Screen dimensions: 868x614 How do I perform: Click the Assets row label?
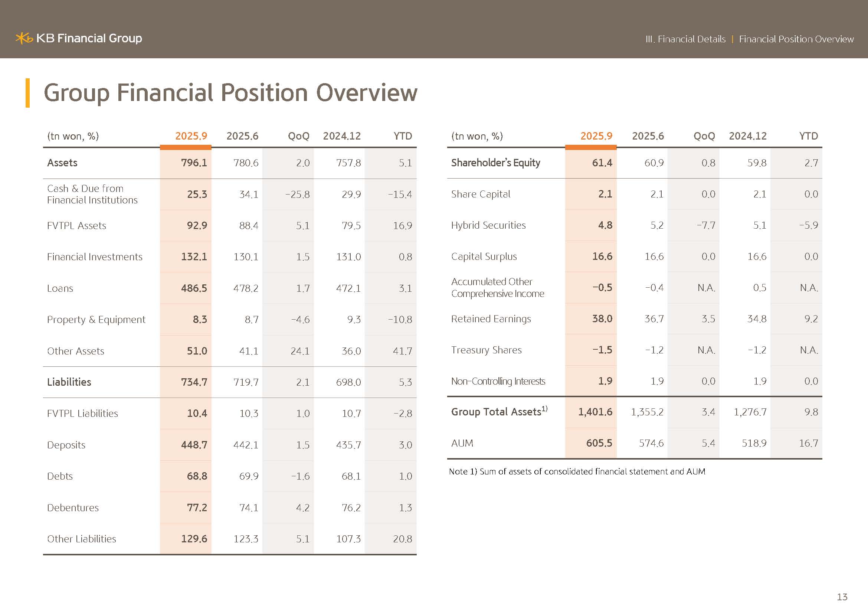[62, 163]
